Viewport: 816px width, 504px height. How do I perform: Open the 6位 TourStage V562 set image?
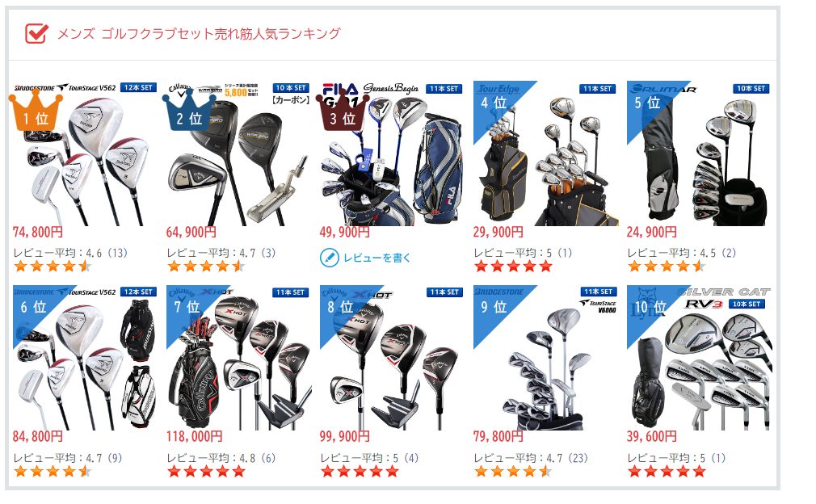point(85,358)
